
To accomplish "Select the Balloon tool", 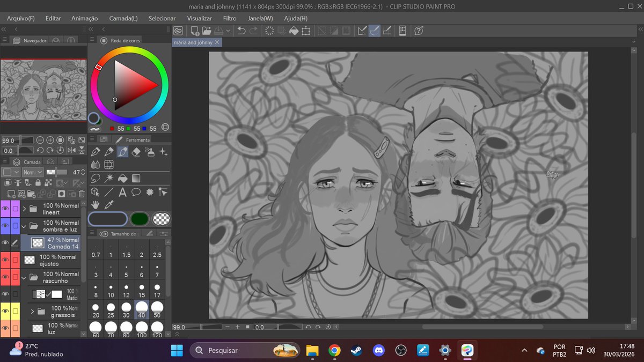I will click(x=136, y=191).
